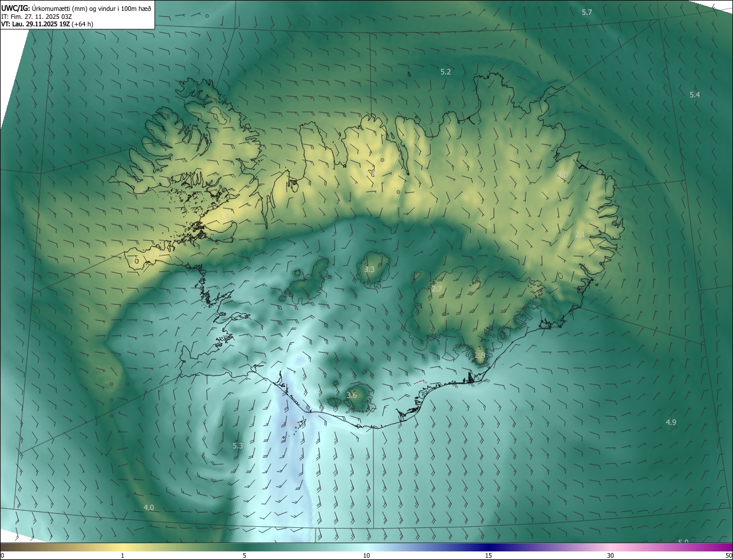The width and height of the screenshot is (733, 560).
Task: Click the 10 tick on the color scale
Action: coord(366,555)
